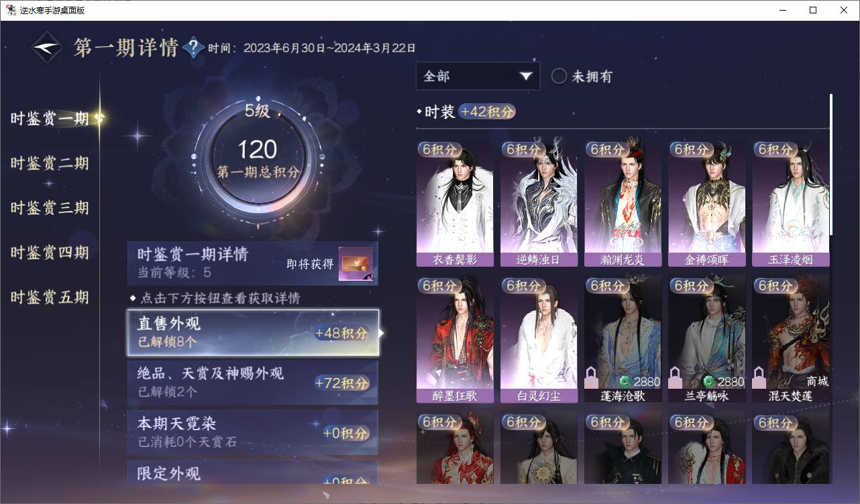Viewport: 860px width, 504px height.
Task: Toggle the 未拥有 radio button
Action: [x=559, y=76]
